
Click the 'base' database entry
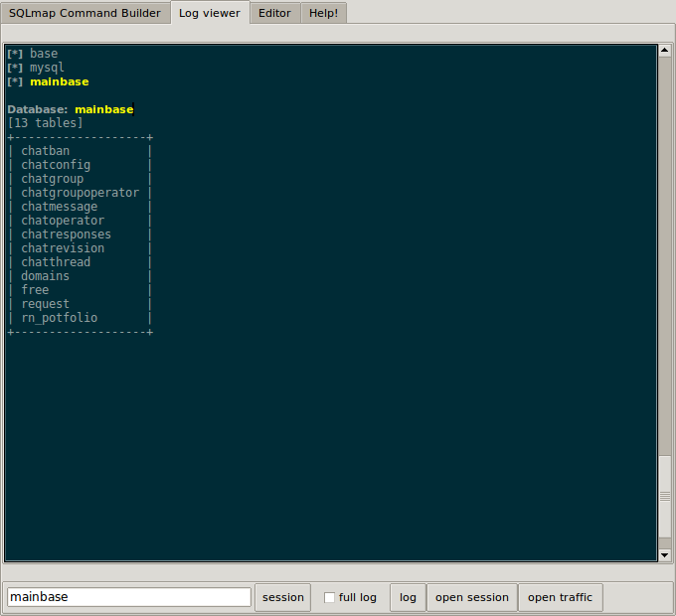[44, 54]
